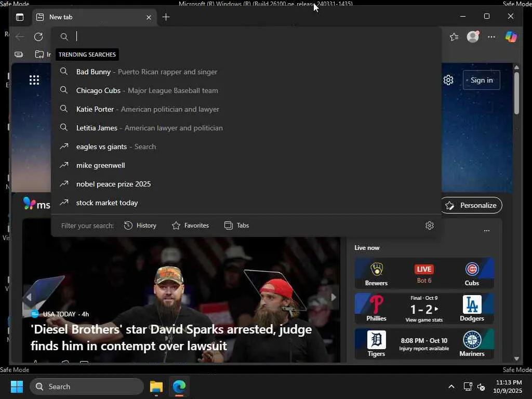Viewport: 532px width, 399px height.
Task: Open Settings and more ellipsis menu
Action: tap(491, 37)
